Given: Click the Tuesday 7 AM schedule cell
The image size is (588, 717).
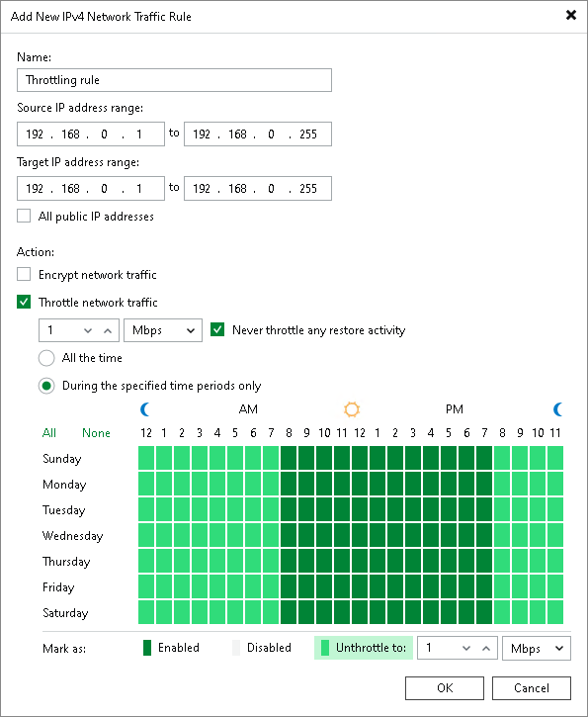Looking at the screenshot, I should coord(271,509).
